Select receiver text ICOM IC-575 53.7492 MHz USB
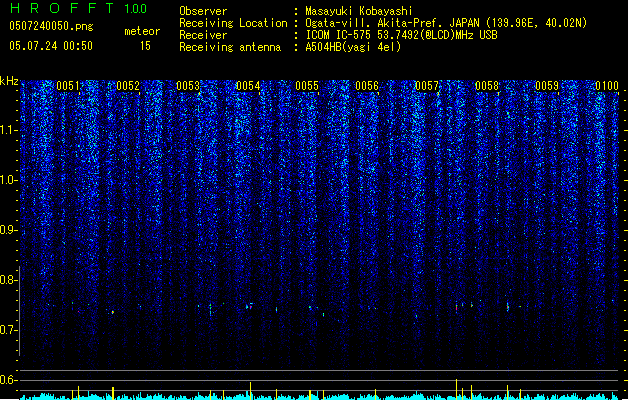This screenshot has height=400, width=629. [x=401, y=35]
